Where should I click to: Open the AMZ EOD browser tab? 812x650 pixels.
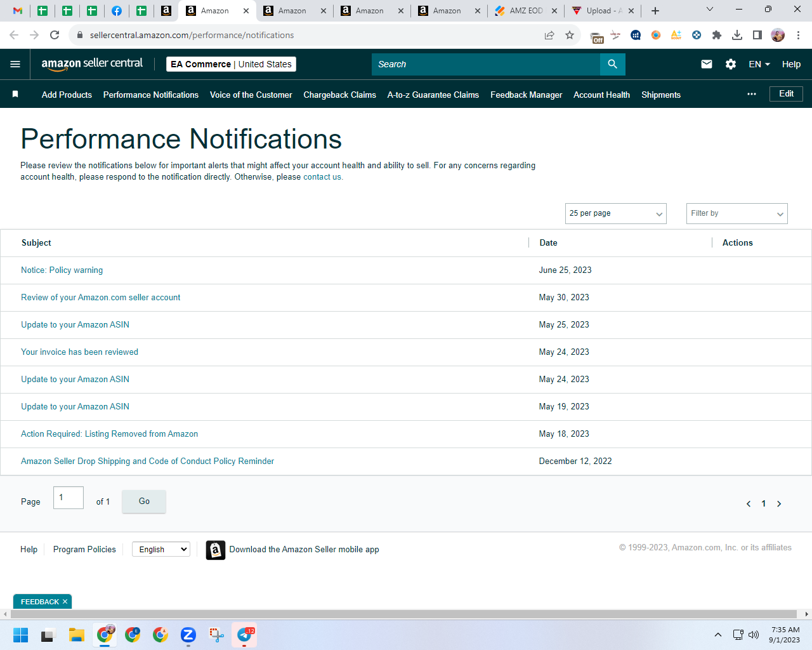527,11
